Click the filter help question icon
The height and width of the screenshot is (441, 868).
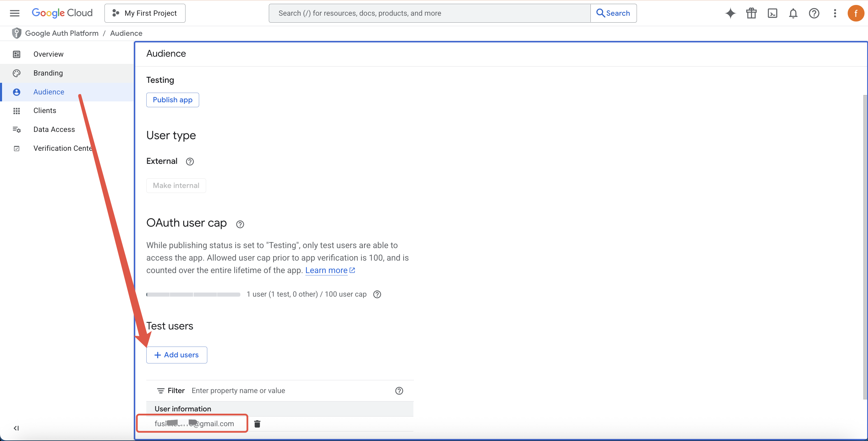pyautogui.click(x=399, y=390)
